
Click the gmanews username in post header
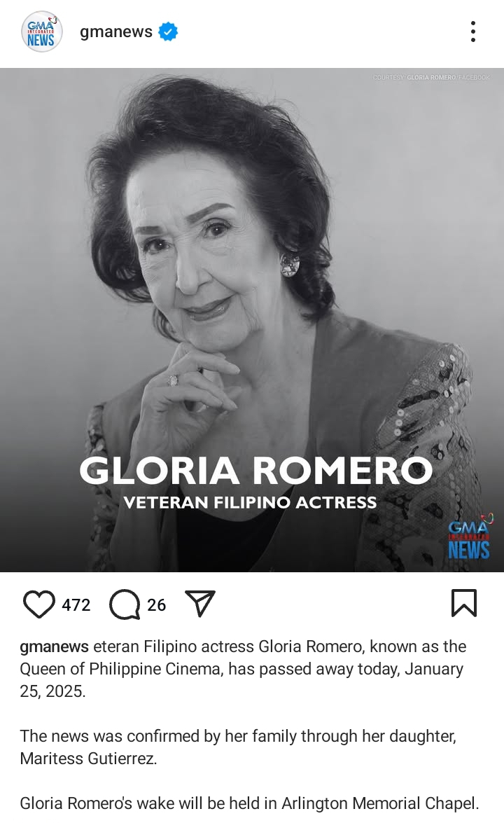(x=116, y=32)
